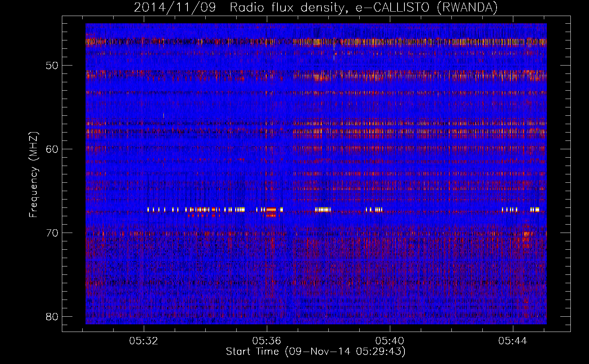This screenshot has width=589, height=364.
Task: Click the '50' frequency tick label
Action: 52,66
